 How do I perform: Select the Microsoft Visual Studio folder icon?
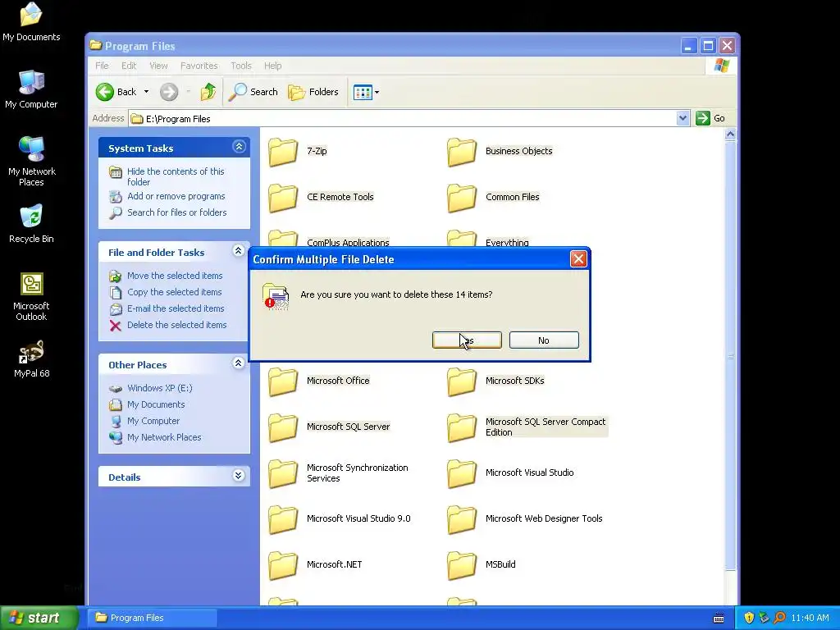(461, 473)
